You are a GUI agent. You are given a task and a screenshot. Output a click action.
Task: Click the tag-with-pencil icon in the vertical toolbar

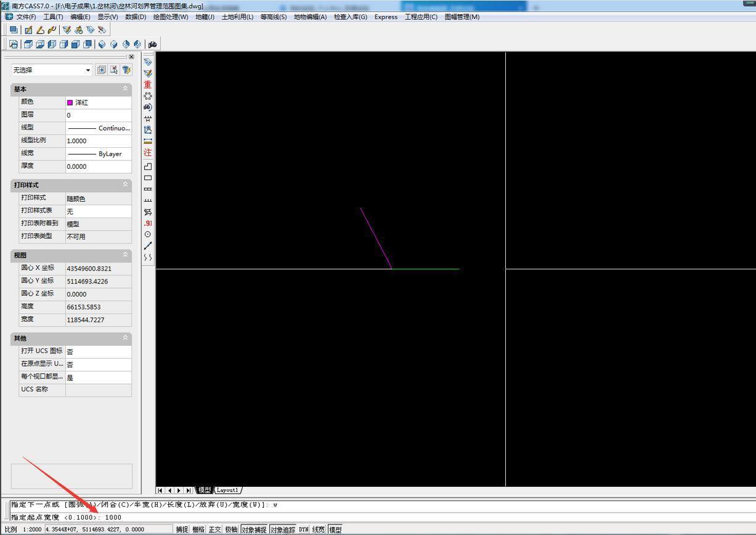coord(148,73)
